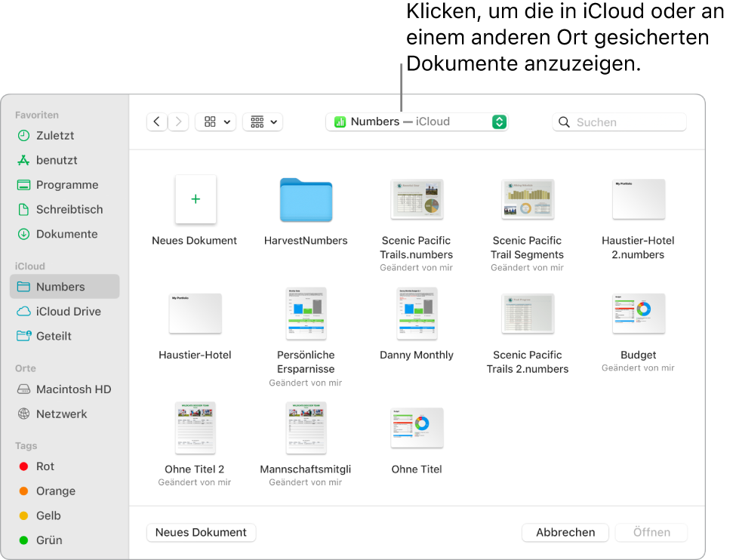The width and height of the screenshot is (736, 560).
Task: Click the Budget file name label
Action: point(639,355)
